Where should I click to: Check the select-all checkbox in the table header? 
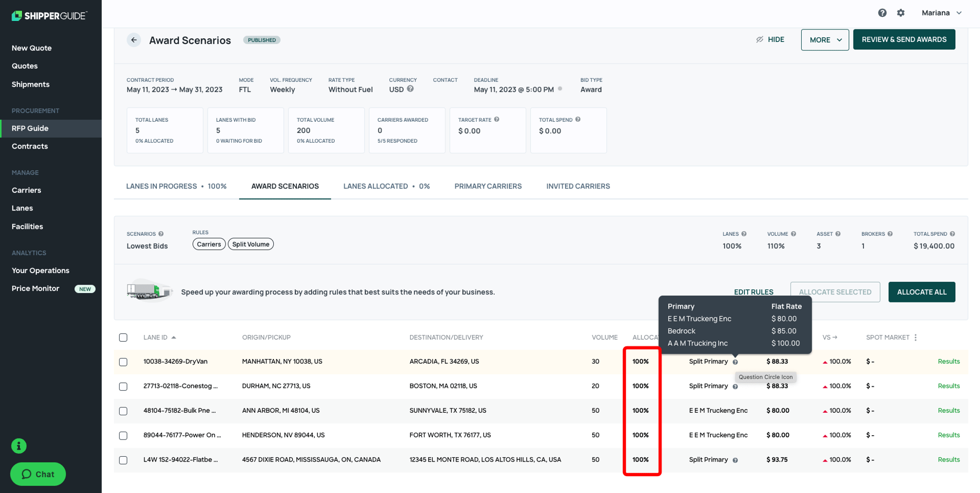123,338
